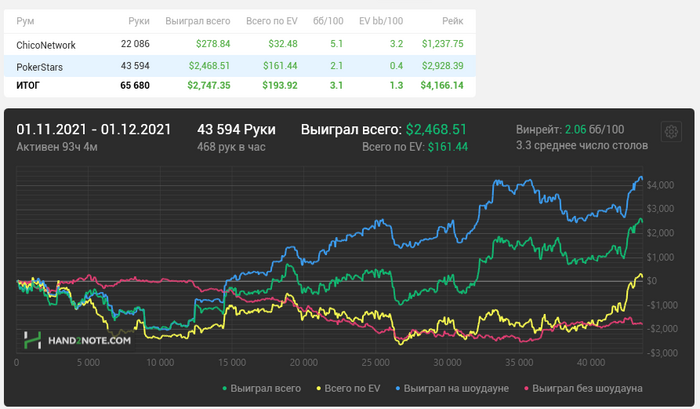700x409 pixels.
Task: Click total EV value $193.92
Action: (280, 85)
